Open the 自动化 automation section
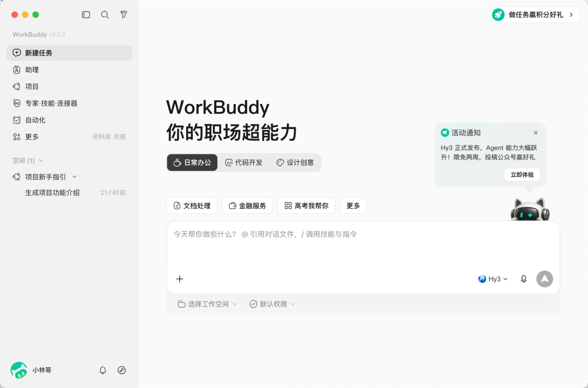 tap(69, 120)
